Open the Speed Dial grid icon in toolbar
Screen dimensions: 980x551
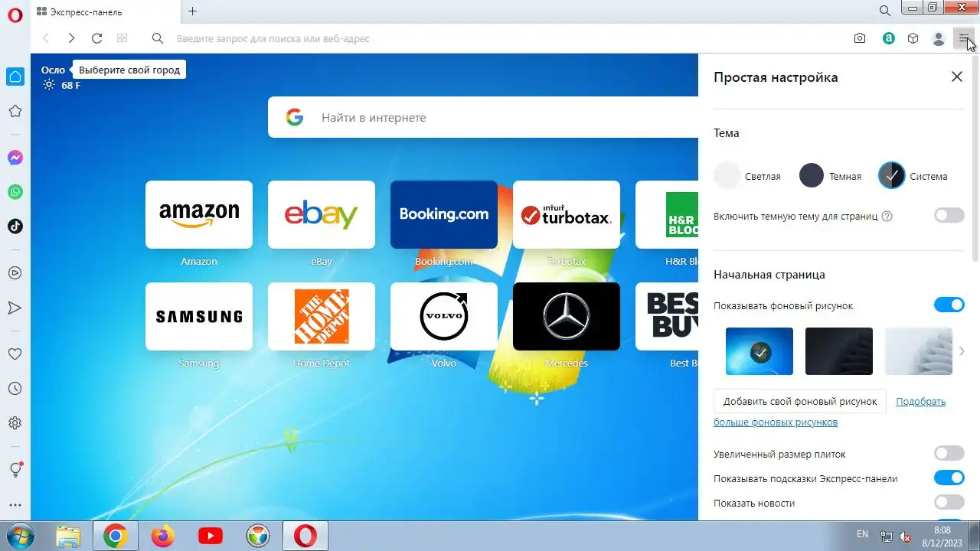coord(122,38)
